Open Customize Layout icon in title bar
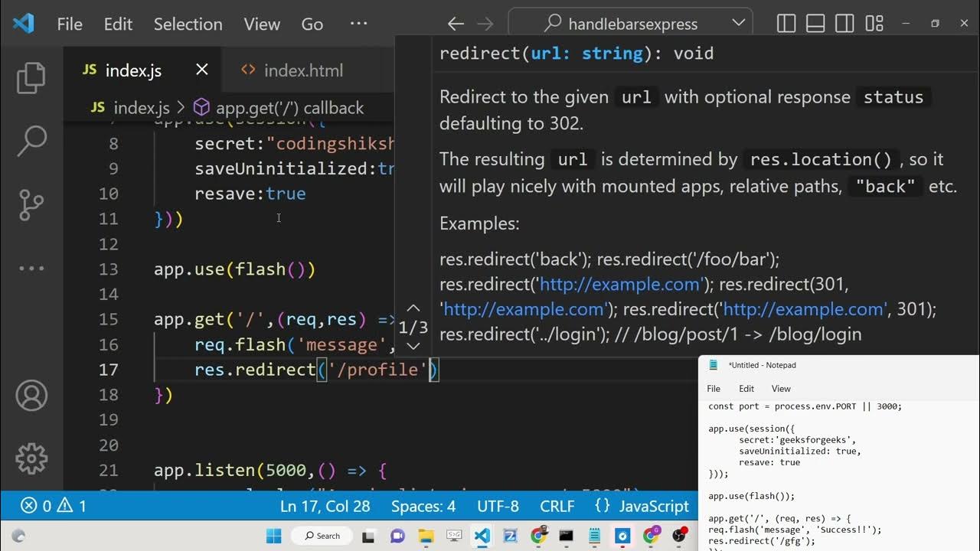Screen dimensions: 980x551 [x=874, y=24]
